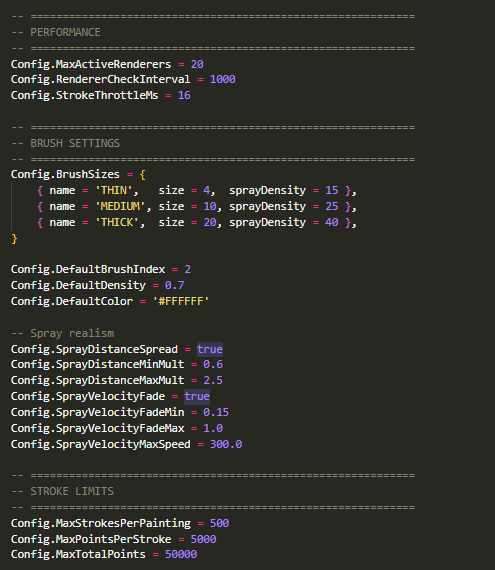Click the opening brace of Config.BrushSizes
This screenshot has width=495, height=570.
(142, 175)
